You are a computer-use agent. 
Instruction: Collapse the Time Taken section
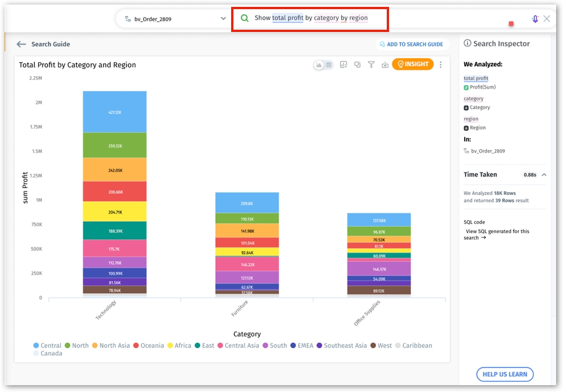544,175
